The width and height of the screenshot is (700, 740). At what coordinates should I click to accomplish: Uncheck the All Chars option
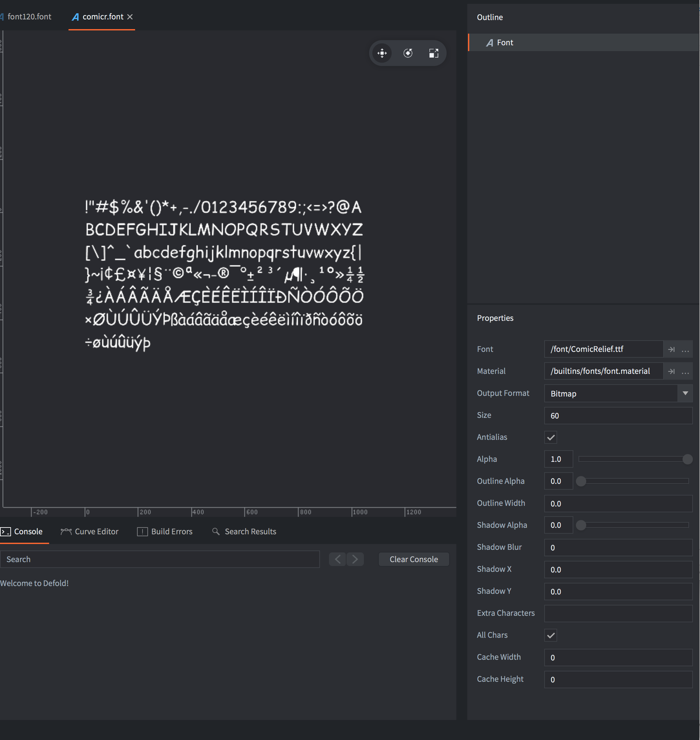(550, 635)
